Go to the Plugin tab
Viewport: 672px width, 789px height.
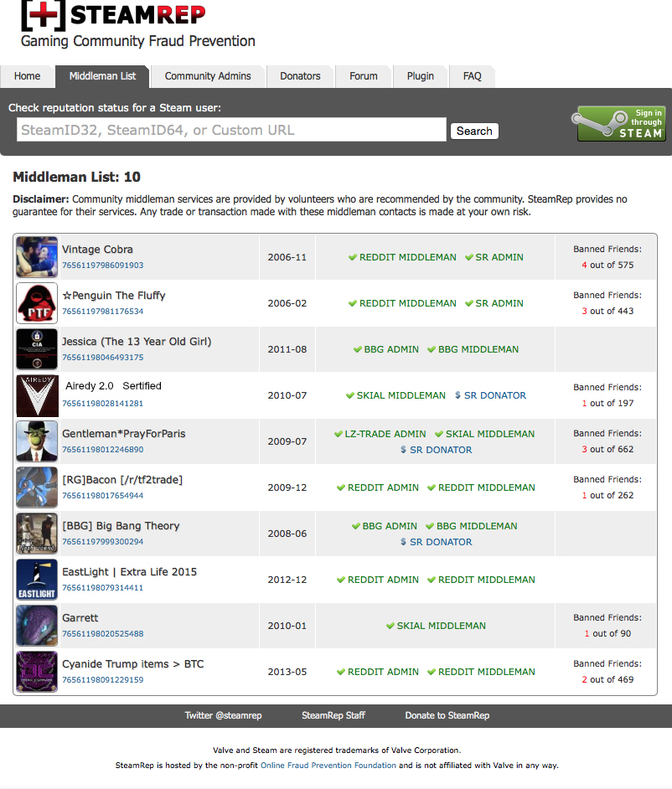(x=421, y=76)
